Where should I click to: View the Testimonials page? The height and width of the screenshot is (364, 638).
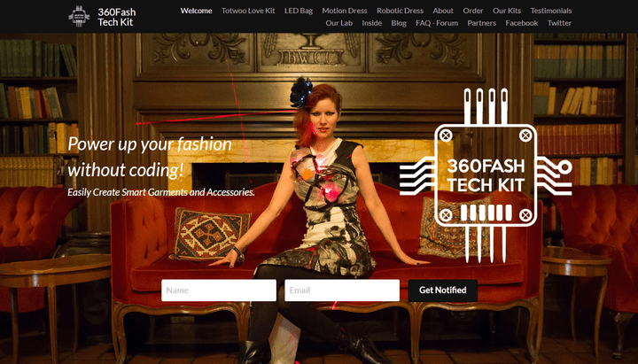[551, 11]
